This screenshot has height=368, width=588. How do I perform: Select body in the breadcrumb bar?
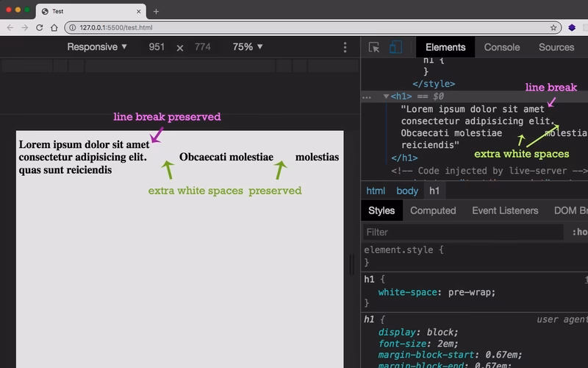click(407, 191)
